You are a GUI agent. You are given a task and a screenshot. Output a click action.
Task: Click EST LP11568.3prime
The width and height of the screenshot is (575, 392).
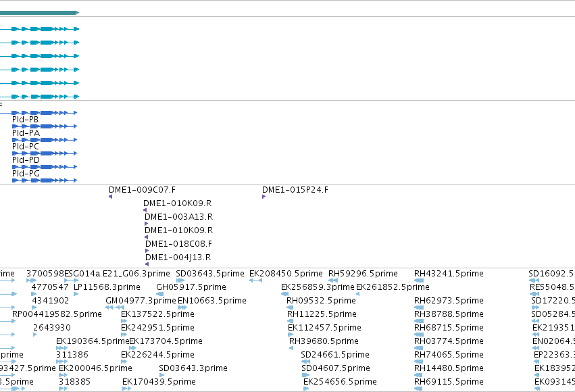tap(107, 287)
